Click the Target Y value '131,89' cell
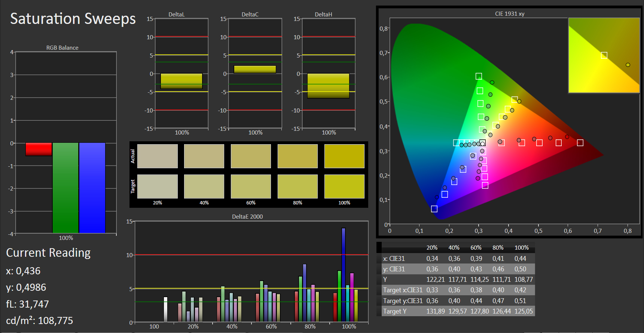Viewport: 644px width, 333px height. [x=436, y=311]
